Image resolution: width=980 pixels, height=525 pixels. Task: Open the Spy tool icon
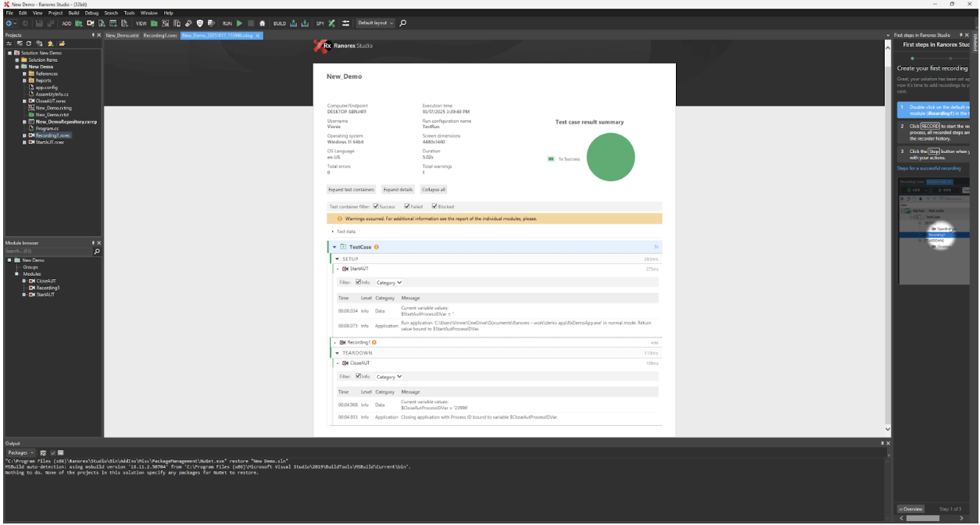point(331,23)
